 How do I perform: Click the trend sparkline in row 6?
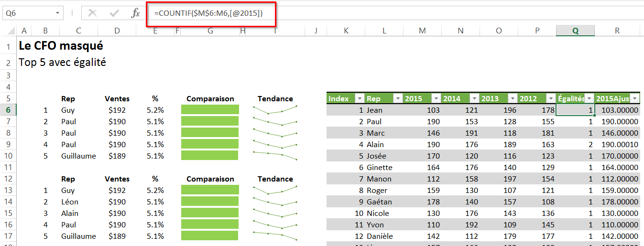coord(275,110)
